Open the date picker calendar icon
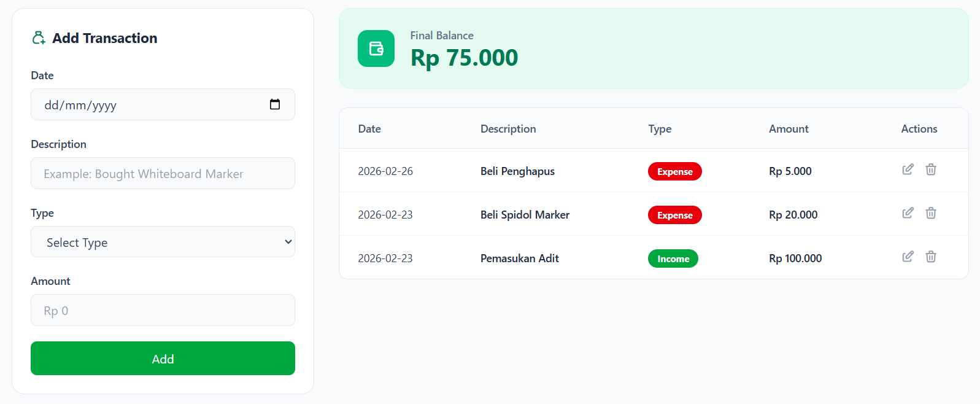Image resolution: width=980 pixels, height=404 pixels. [275, 104]
